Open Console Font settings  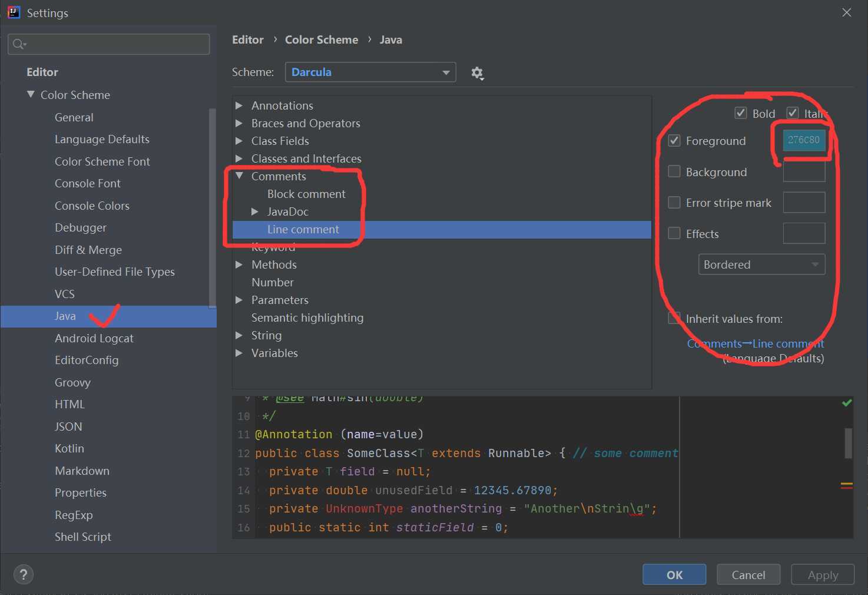87,183
